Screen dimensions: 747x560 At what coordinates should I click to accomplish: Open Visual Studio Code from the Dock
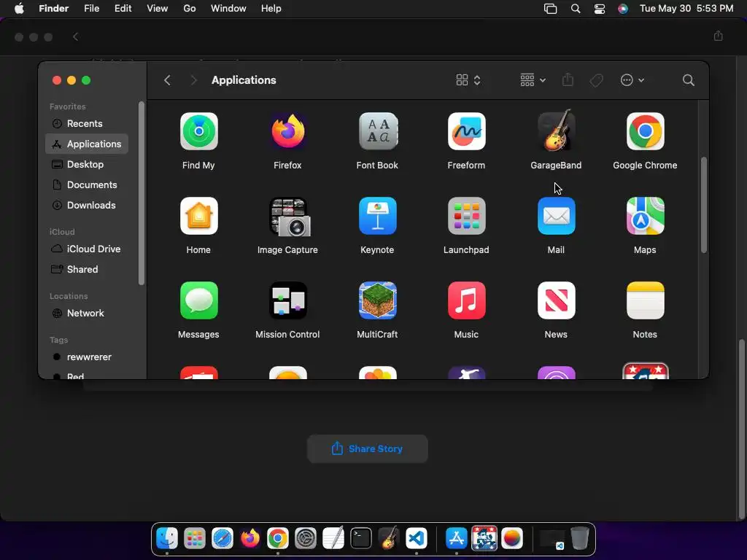pos(417,539)
